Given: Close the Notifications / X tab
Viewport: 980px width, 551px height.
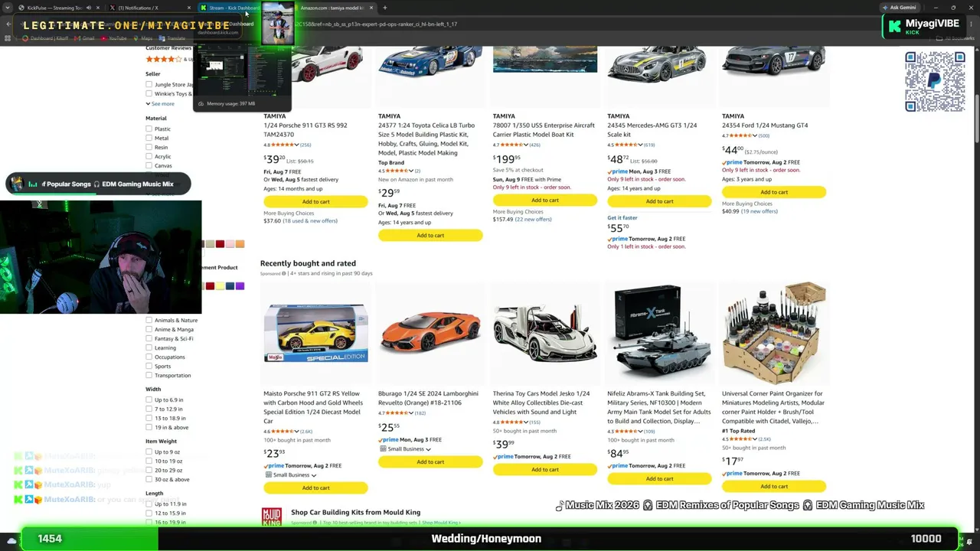Looking at the screenshot, I should click(189, 8).
